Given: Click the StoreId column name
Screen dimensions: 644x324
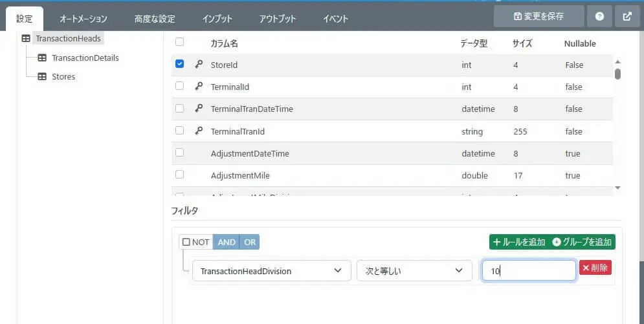Looking at the screenshot, I should [224, 65].
